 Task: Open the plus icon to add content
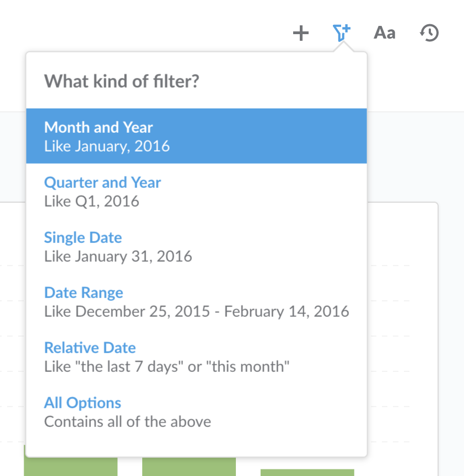[x=301, y=33]
